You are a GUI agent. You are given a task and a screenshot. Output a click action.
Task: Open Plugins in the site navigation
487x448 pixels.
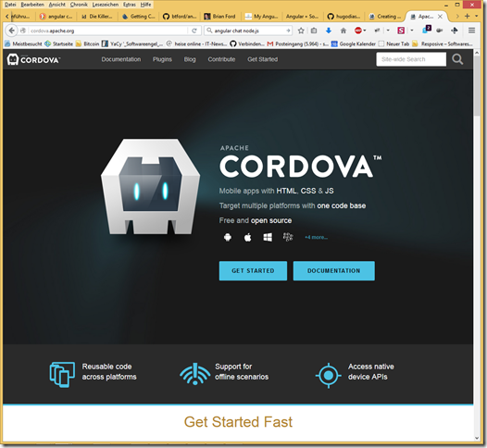tap(162, 59)
